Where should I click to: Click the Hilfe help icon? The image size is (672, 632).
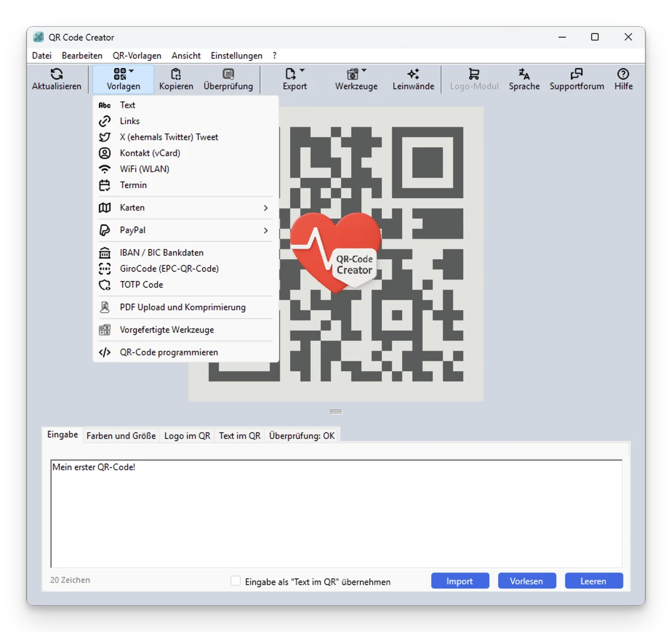coord(623,74)
